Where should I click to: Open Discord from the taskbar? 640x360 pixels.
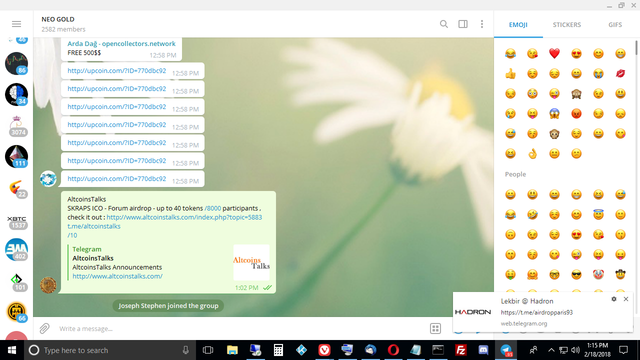click(483, 350)
